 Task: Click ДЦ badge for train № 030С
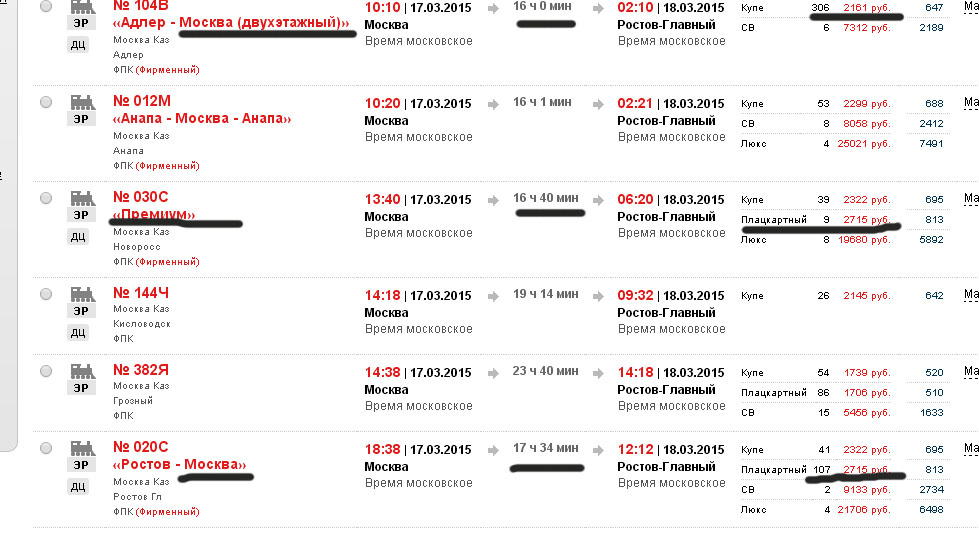(77, 237)
